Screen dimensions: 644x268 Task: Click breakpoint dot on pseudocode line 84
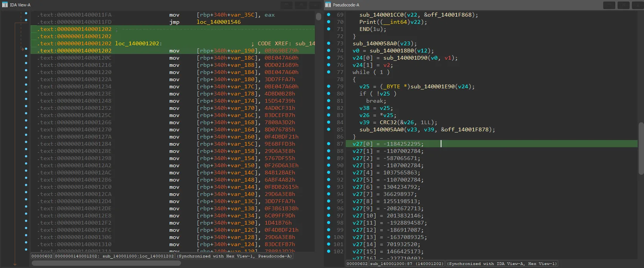click(328, 122)
